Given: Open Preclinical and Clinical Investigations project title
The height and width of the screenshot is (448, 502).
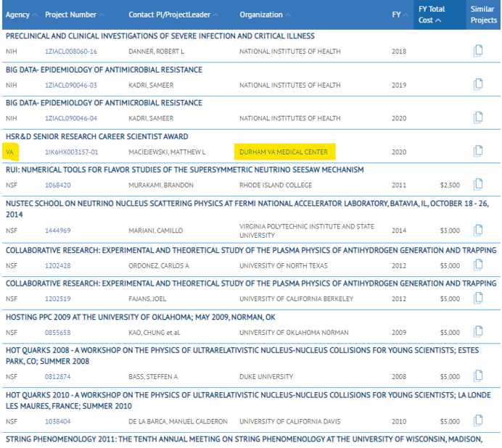Looking at the screenshot, I should pos(160,36).
